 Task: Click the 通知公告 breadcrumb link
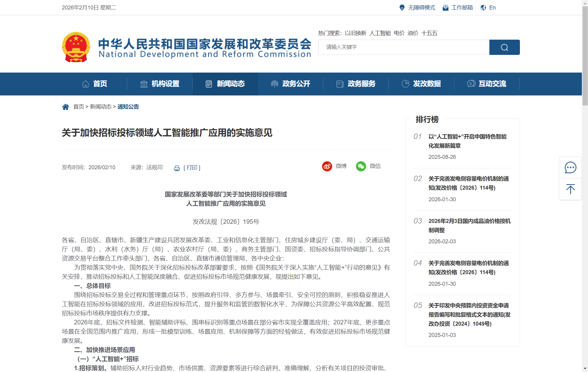[x=128, y=107]
